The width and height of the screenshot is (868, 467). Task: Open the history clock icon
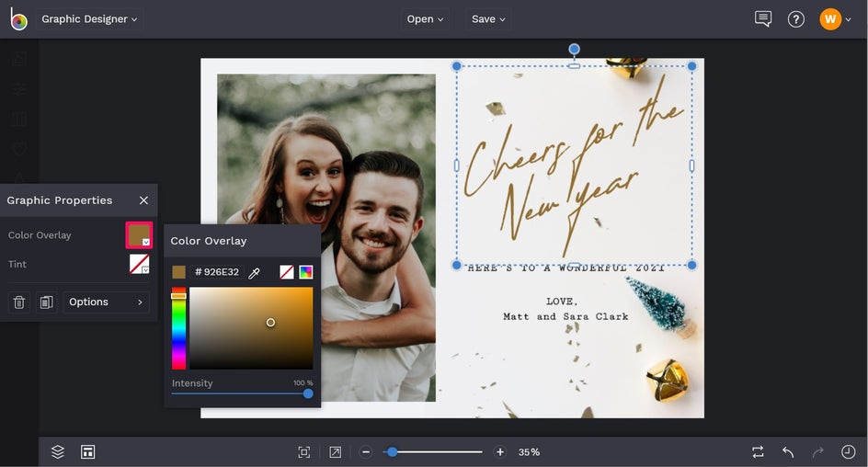point(848,452)
